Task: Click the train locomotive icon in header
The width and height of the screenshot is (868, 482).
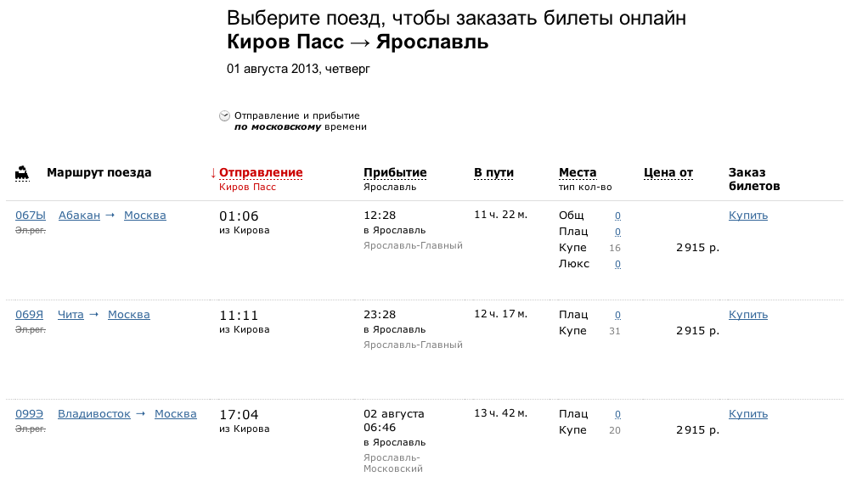Action: pyautogui.click(x=21, y=173)
